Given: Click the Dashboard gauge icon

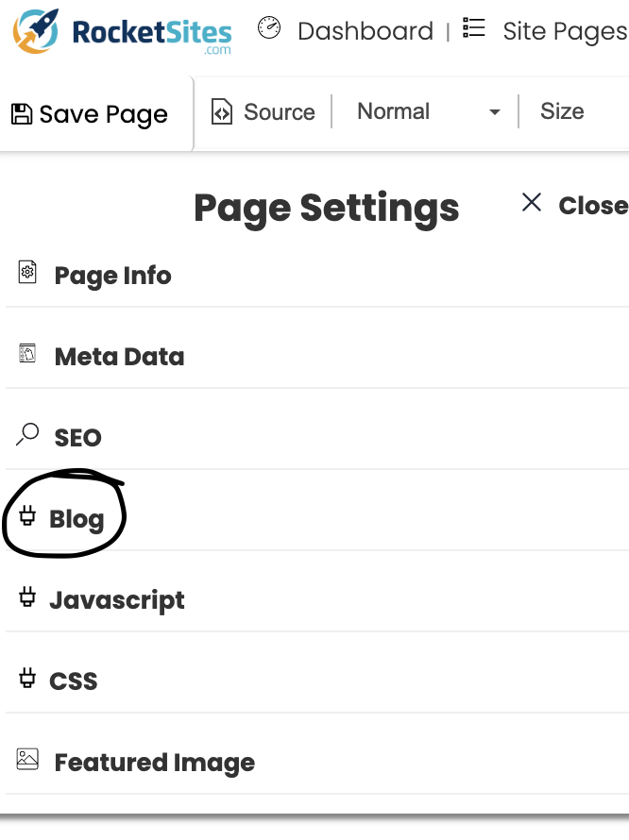Looking at the screenshot, I should point(269,28).
